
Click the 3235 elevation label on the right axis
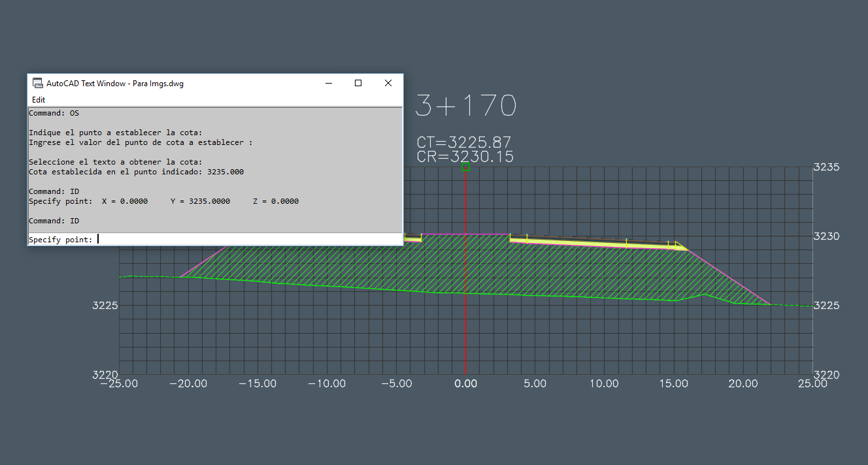pyautogui.click(x=826, y=167)
